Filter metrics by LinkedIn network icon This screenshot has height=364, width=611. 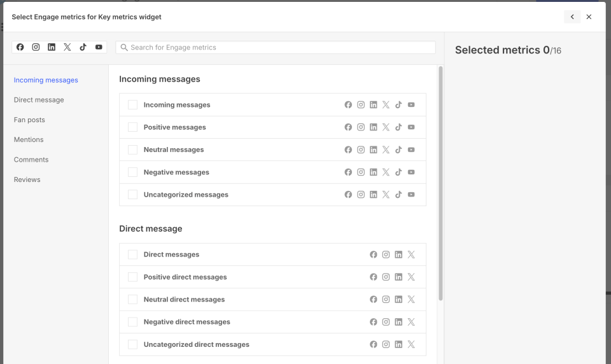point(52,47)
